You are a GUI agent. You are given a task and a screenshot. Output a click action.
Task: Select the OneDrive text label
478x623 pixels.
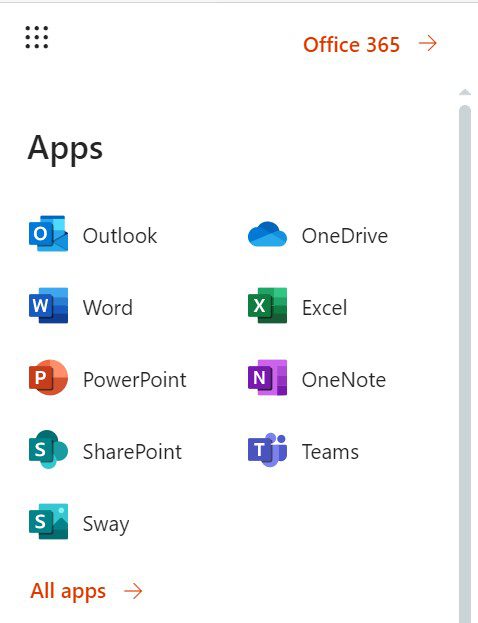pos(345,236)
